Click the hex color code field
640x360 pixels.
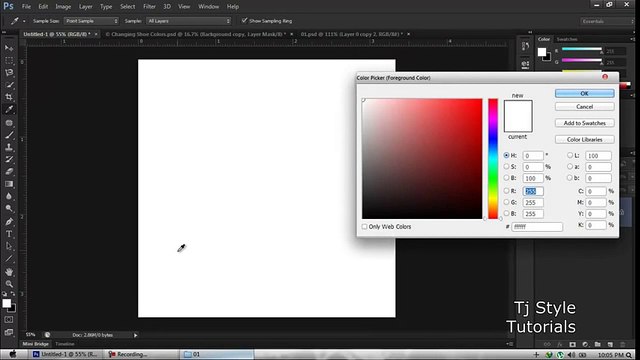coord(537,227)
